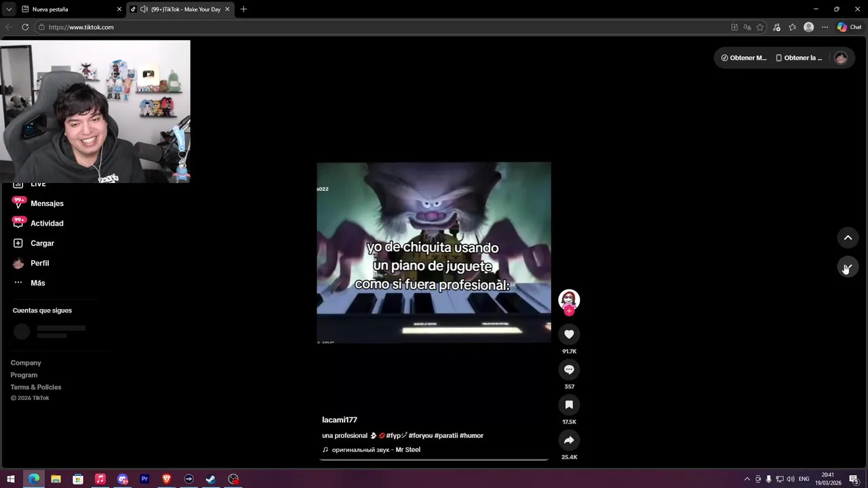Share the video with the arrow icon

569,440
